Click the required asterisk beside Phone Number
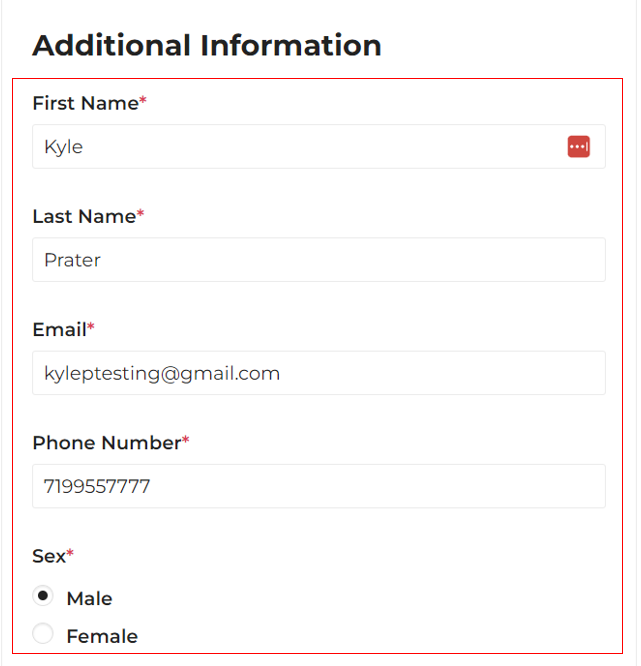The width and height of the screenshot is (641, 666). coord(186,440)
